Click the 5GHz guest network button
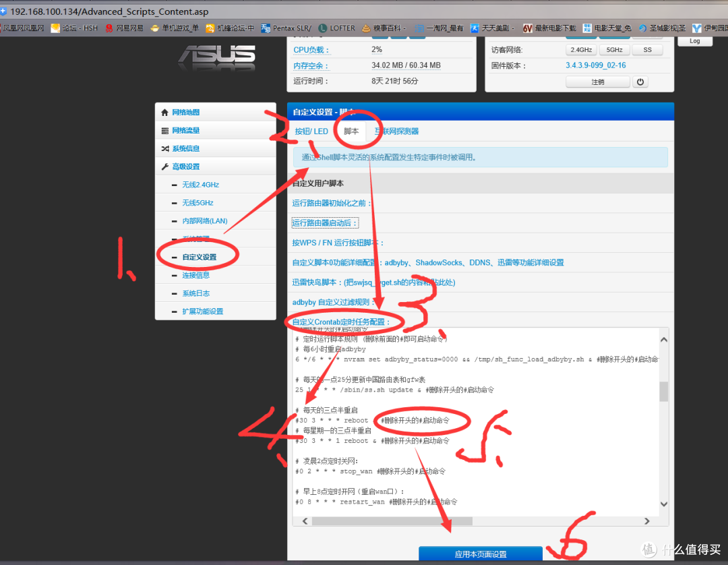 pyautogui.click(x=614, y=50)
